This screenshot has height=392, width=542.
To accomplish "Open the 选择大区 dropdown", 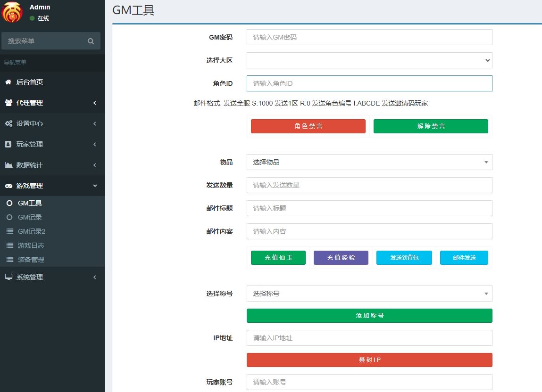I will pyautogui.click(x=369, y=60).
